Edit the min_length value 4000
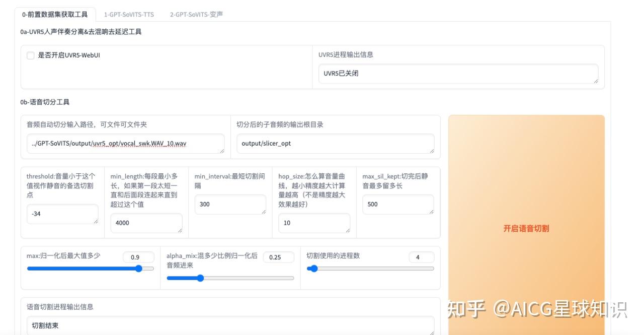 coord(146,223)
